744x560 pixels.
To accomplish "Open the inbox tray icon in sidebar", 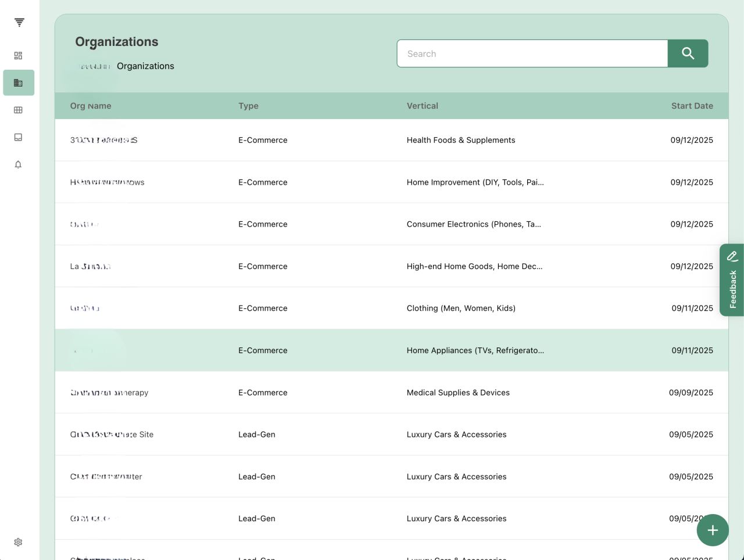I will coord(18,137).
